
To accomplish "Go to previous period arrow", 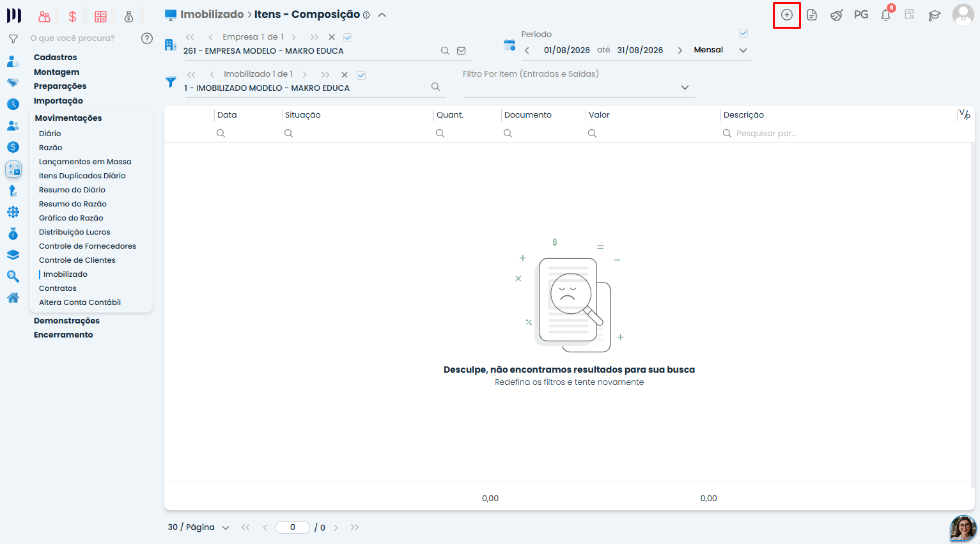I will coord(527,51).
